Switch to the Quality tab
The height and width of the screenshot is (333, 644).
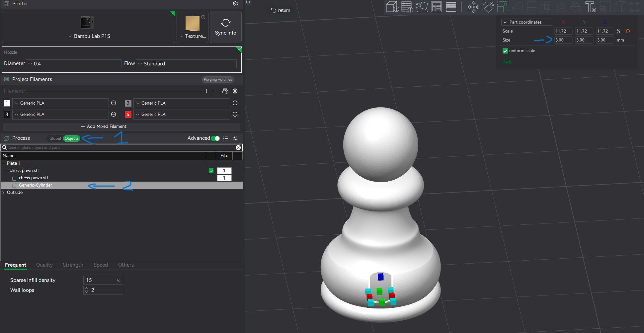(44, 265)
